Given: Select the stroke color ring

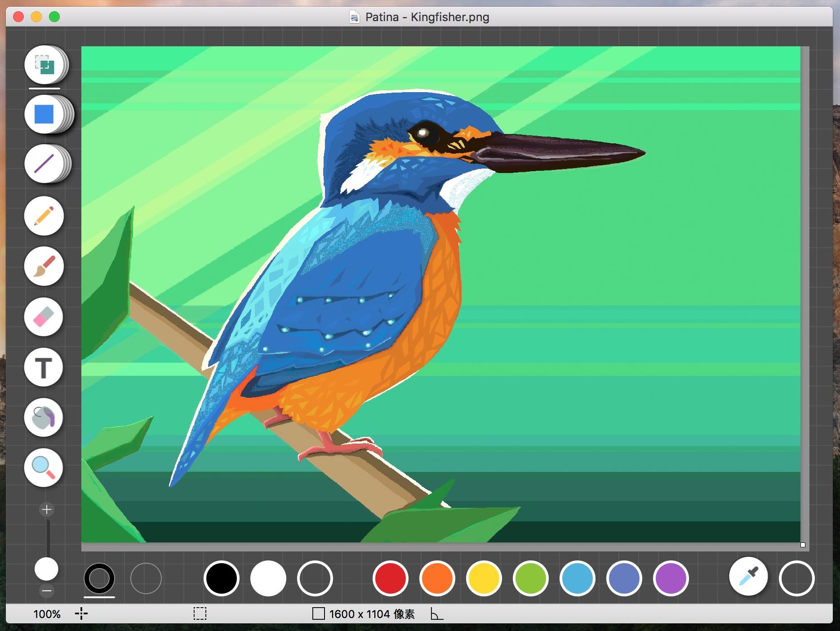Looking at the screenshot, I should click(99, 578).
